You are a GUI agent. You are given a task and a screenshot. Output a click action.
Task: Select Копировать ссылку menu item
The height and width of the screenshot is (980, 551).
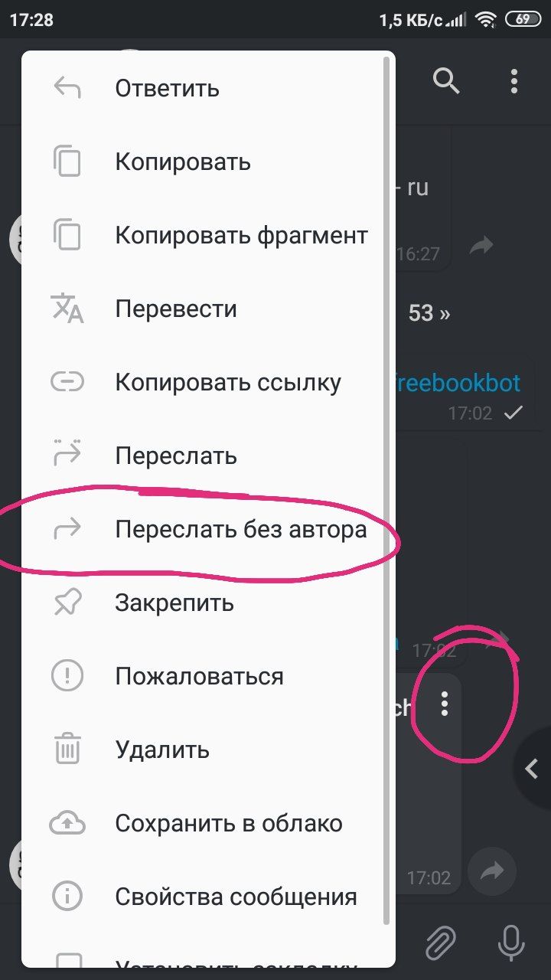point(208,383)
